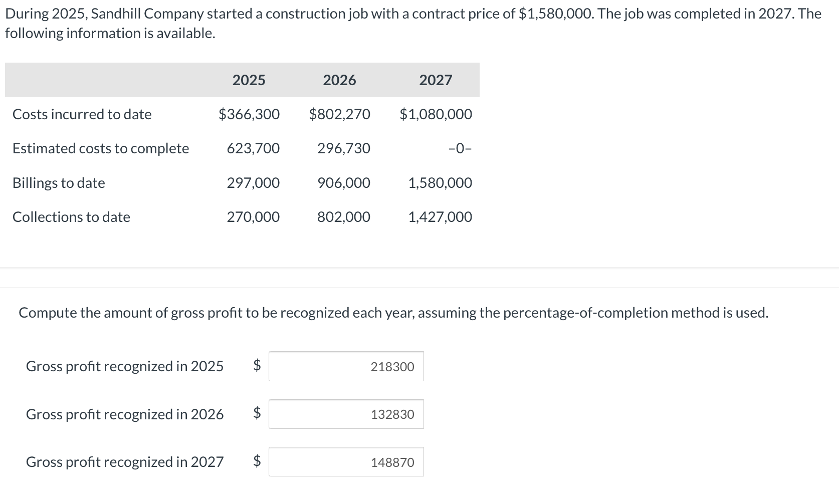839x504 pixels.
Task: Select the Collections to date row label
Action: click(x=71, y=216)
